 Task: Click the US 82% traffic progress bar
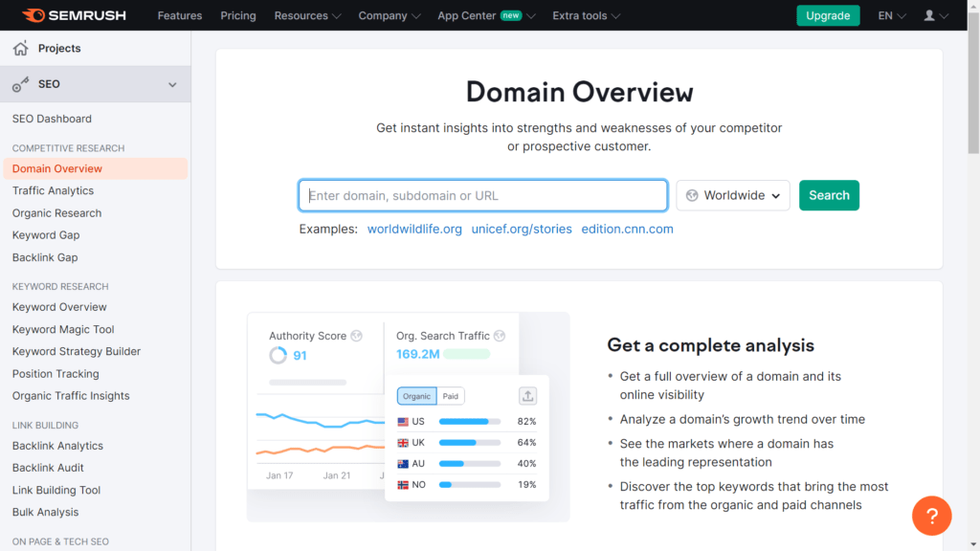470,422
